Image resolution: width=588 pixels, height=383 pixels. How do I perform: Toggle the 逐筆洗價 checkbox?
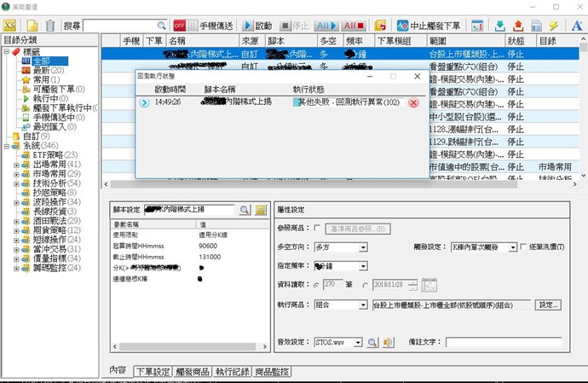click(523, 247)
